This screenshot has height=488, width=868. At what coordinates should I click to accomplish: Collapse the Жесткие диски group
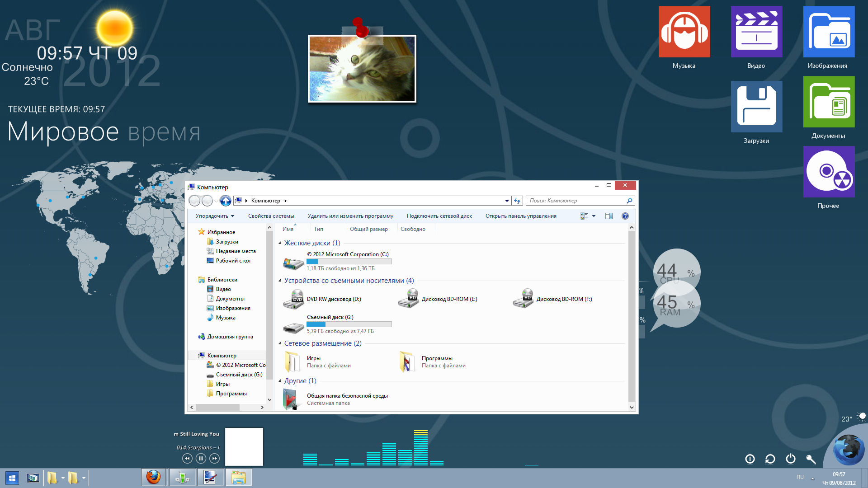280,243
